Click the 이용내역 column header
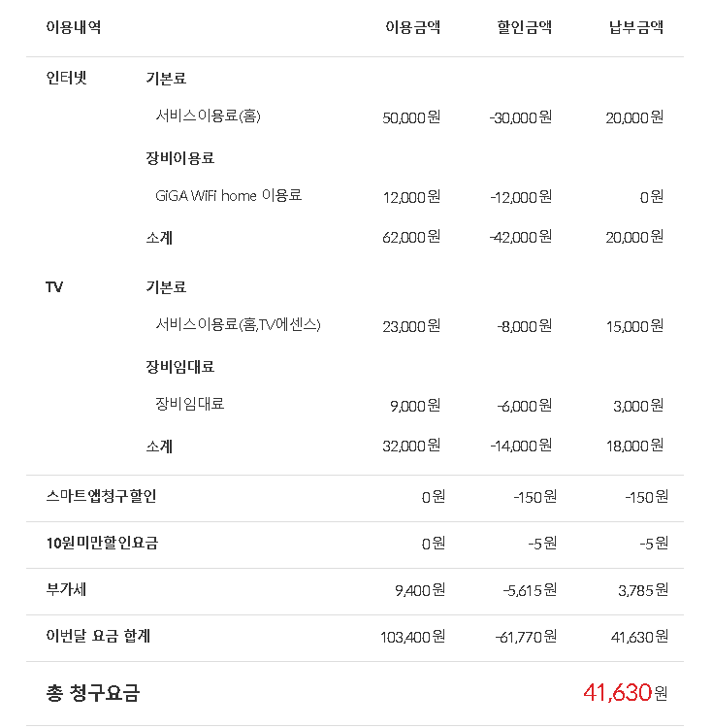712x728 pixels. [73, 27]
